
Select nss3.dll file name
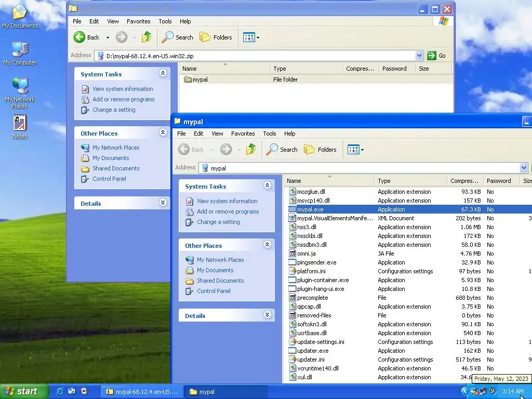click(x=307, y=227)
